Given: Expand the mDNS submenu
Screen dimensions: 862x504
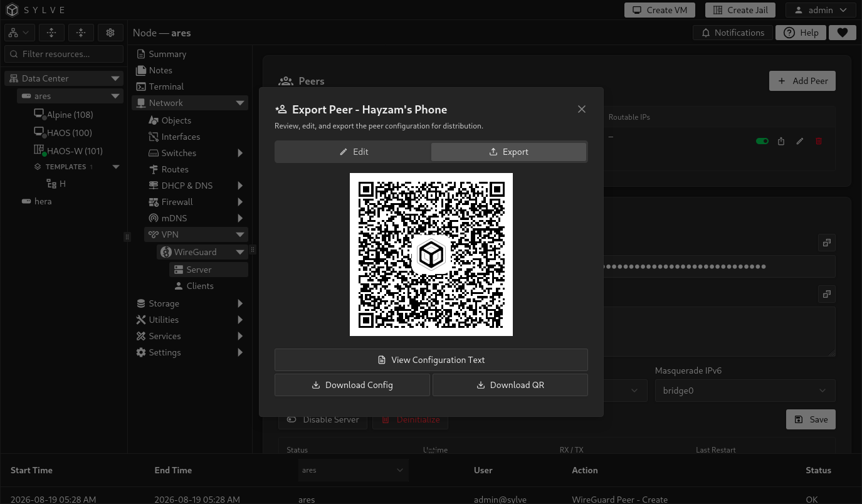Looking at the screenshot, I should coord(240,218).
